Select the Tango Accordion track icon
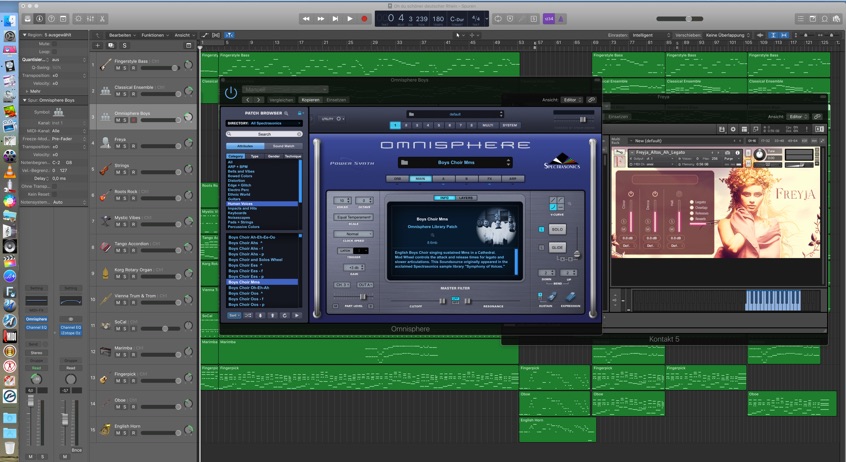This screenshot has height=462, width=846. 105,247
